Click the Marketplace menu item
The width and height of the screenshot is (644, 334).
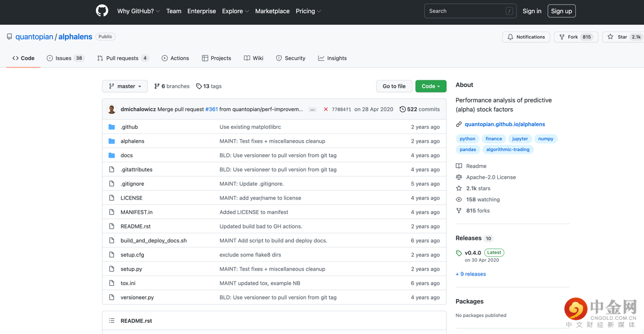[272, 11]
